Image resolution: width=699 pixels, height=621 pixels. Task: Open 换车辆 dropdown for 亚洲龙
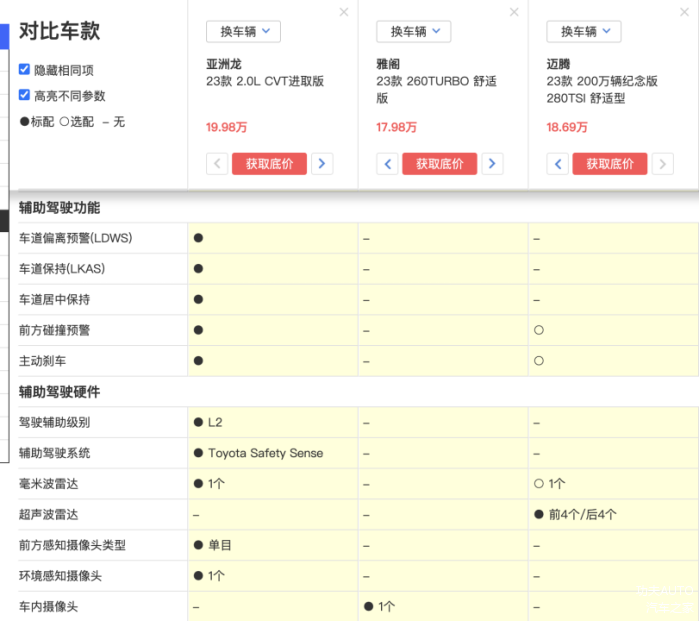pyautogui.click(x=243, y=32)
